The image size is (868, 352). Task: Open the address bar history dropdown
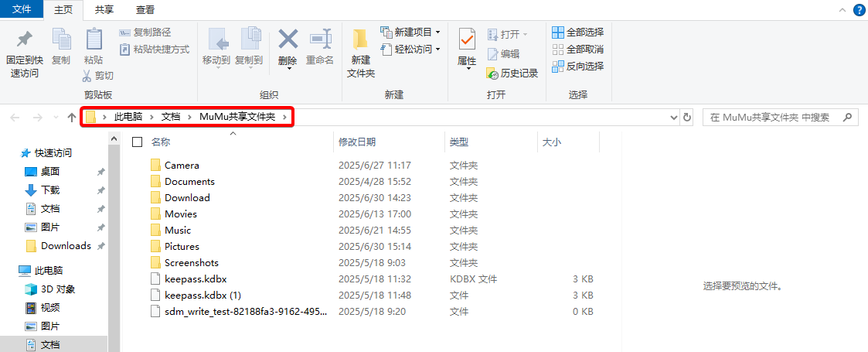[x=673, y=118]
